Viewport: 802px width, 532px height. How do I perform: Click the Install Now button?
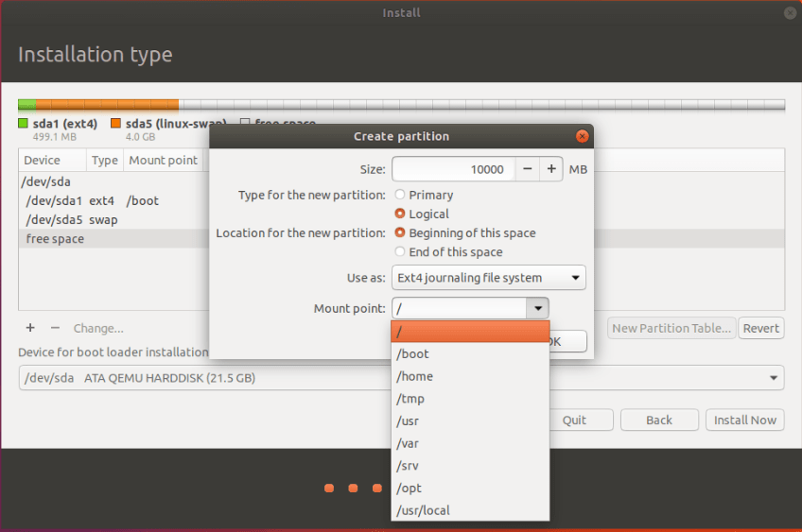click(x=744, y=420)
